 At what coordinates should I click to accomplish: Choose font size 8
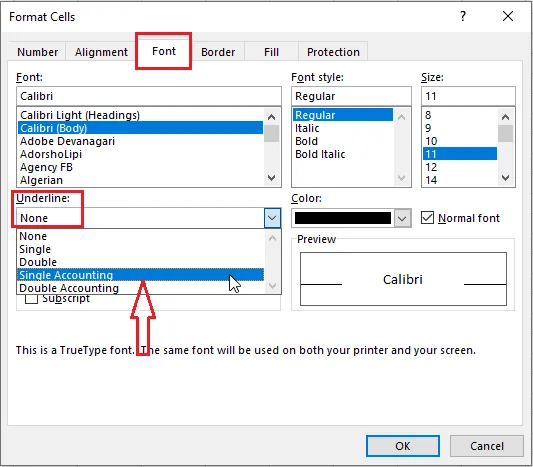tap(460, 115)
